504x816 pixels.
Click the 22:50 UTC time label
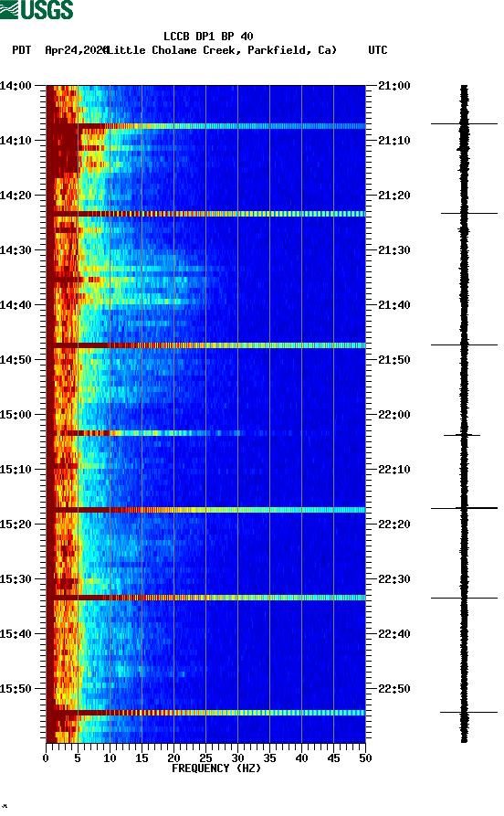(394, 688)
